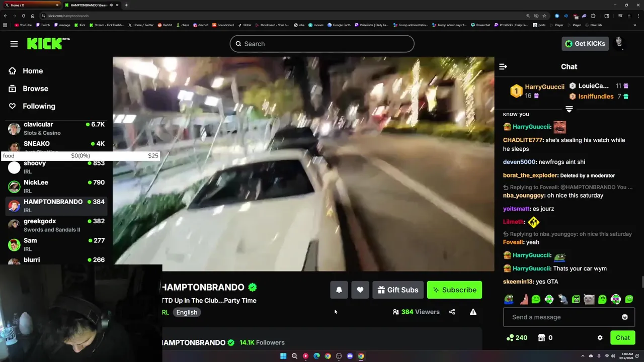
Task: Insert the bowing man quick emote
Action: click(562, 300)
